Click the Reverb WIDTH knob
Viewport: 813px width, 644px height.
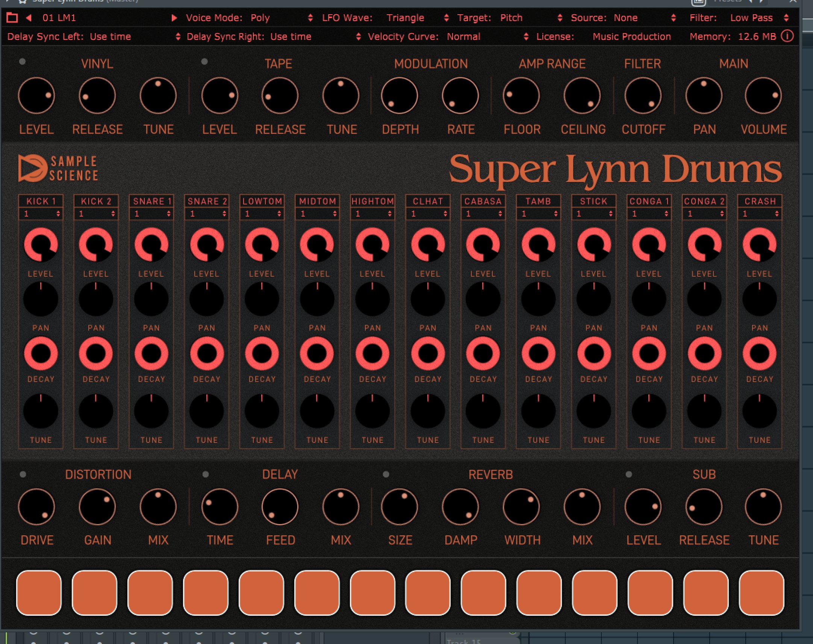pos(521,507)
